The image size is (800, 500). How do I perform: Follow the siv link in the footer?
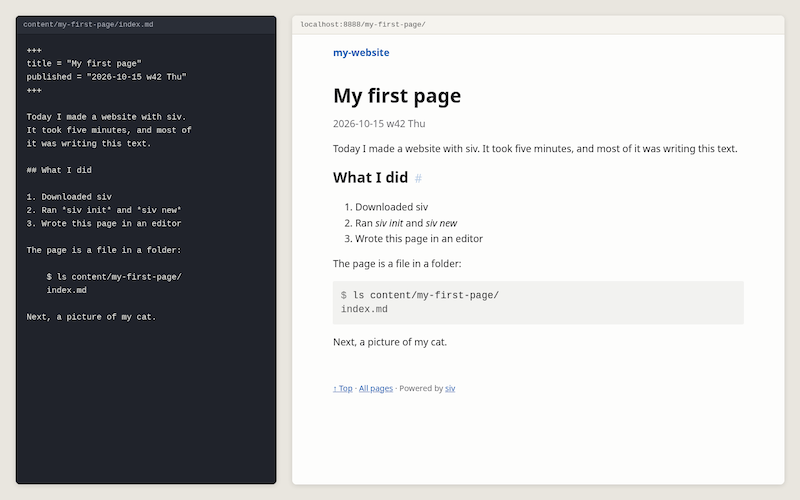click(450, 388)
